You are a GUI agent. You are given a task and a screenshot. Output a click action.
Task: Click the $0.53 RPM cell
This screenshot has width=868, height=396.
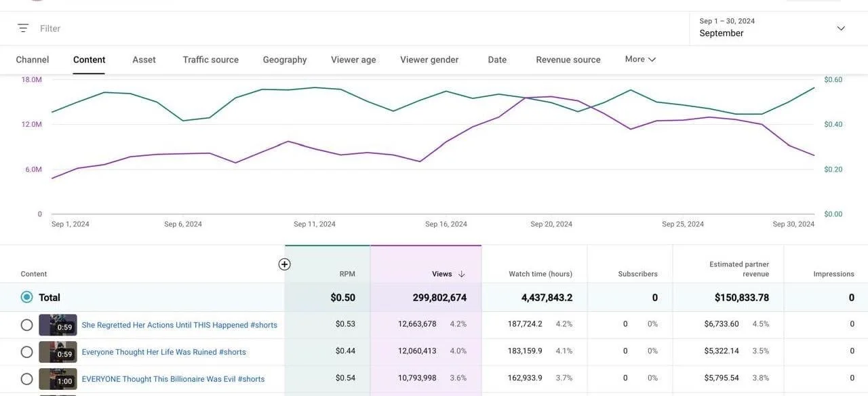coord(345,324)
